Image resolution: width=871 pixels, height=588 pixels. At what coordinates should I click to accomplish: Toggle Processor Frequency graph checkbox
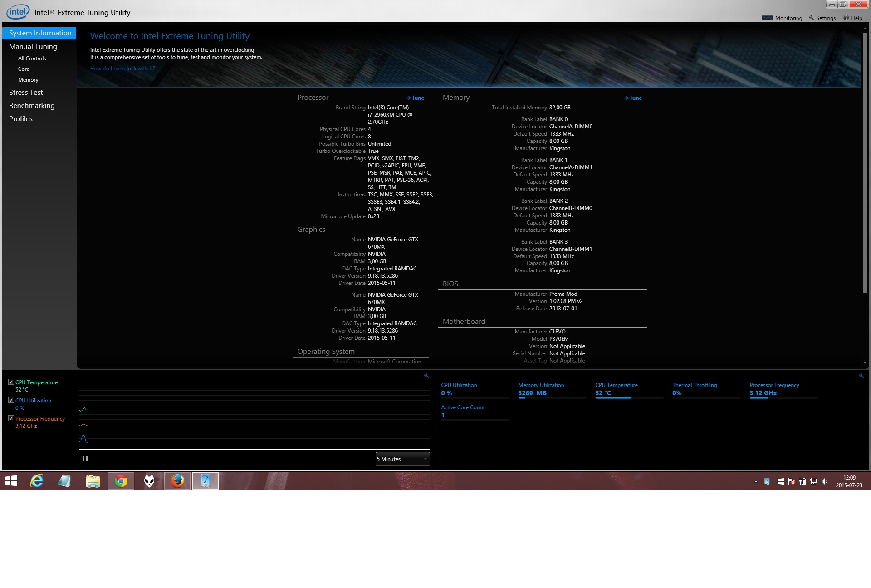pyautogui.click(x=11, y=418)
